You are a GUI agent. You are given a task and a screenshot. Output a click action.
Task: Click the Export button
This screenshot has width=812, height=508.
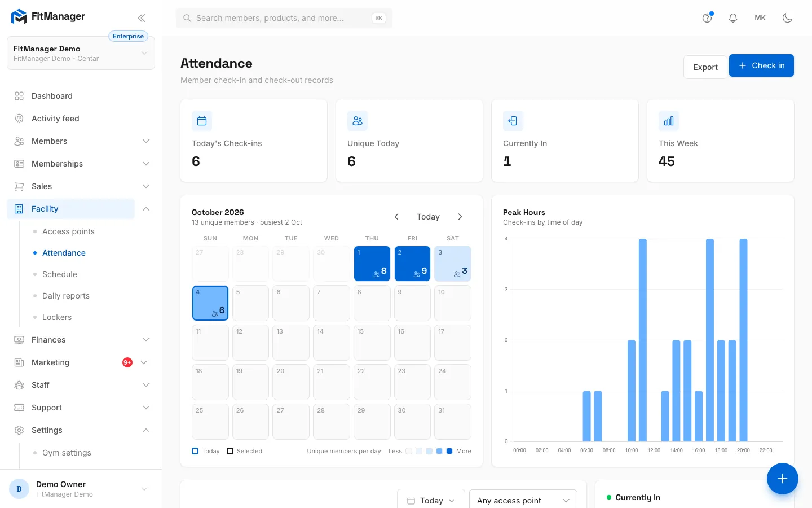click(x=705, y=67)
